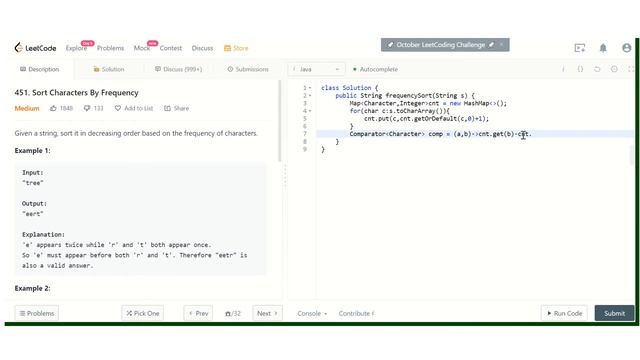Reset code to default icon
The image size is (640, 360).
point(597,69)
